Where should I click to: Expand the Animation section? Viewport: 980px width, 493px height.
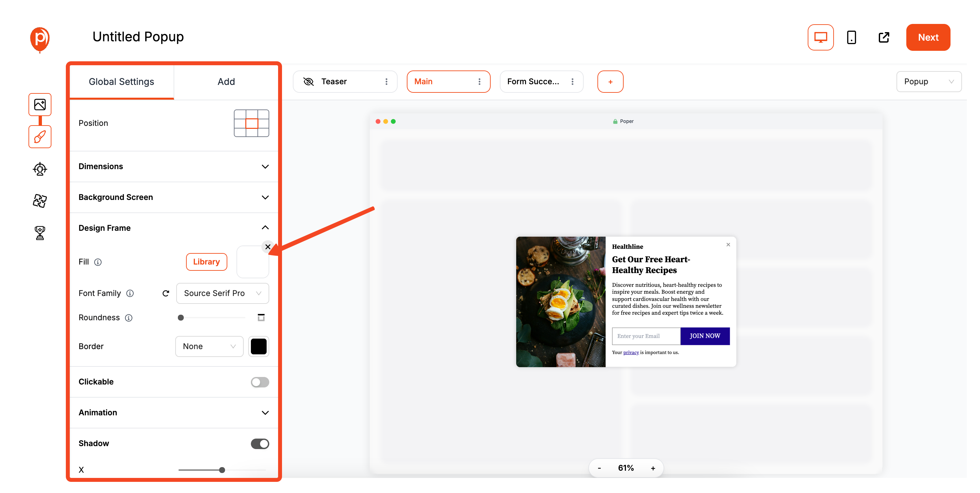174,413
